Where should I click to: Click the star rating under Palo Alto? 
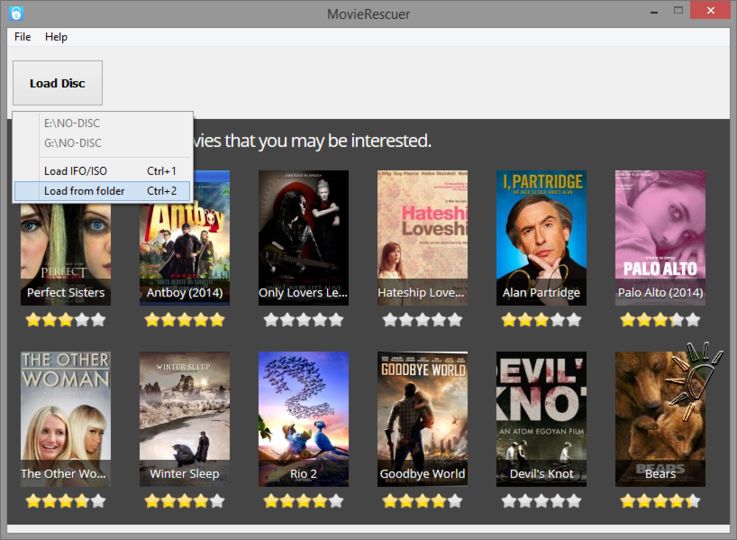pos(660,320)
